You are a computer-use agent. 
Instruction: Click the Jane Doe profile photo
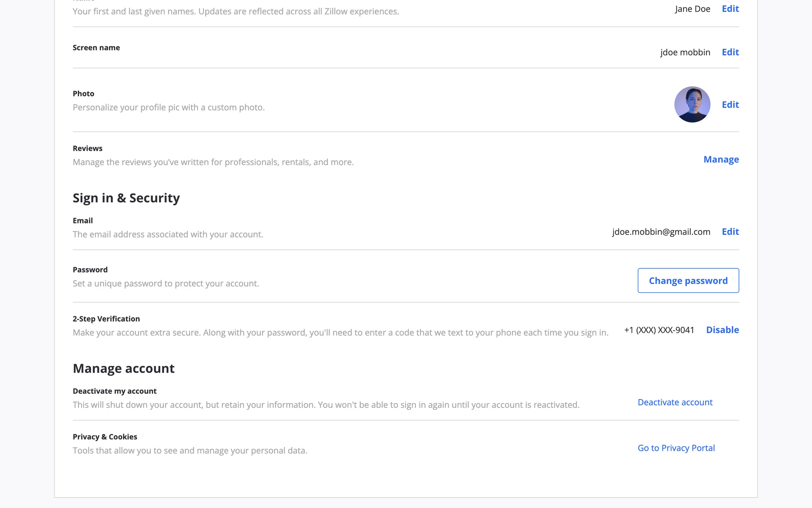692,105
